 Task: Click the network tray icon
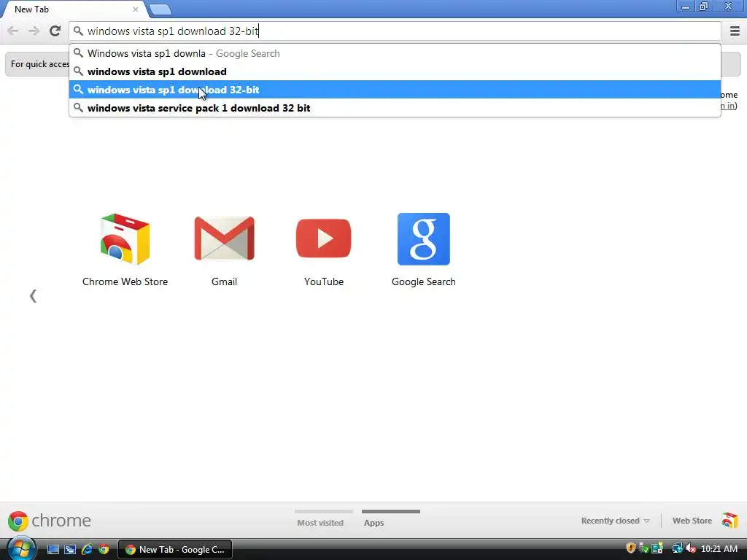(676, 548)
